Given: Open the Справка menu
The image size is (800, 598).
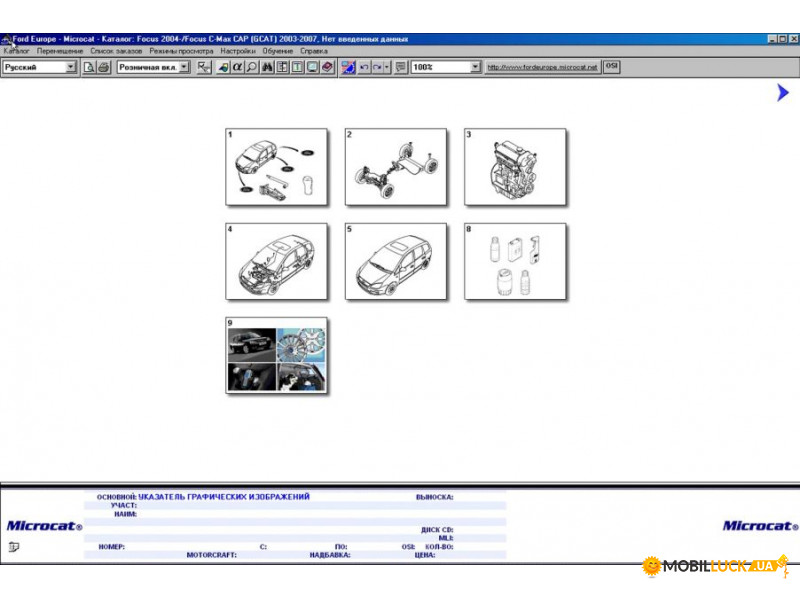Looking at the screenshot, I should coord(313,50).
